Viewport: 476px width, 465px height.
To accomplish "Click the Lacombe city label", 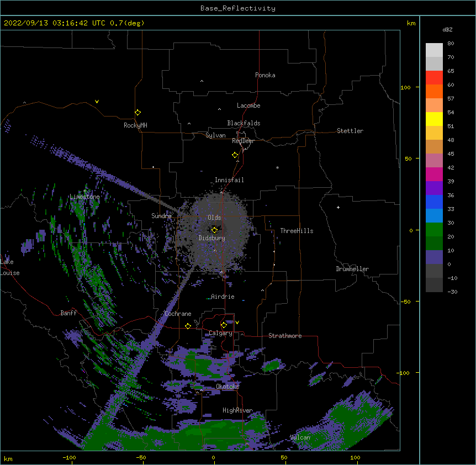I will pyautogui.click(x=248, y=105).
